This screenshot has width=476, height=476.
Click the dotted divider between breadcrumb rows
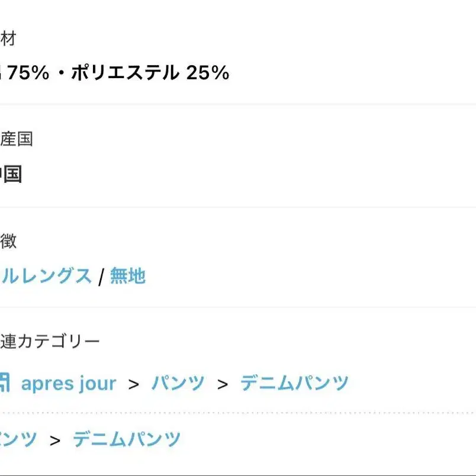[x=237, y=413]
